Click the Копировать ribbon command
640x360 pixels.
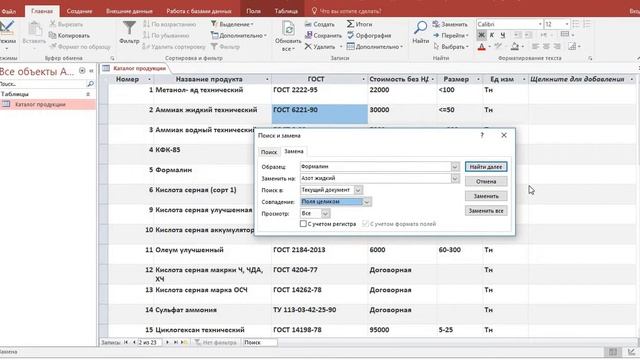tap(69, 36)
